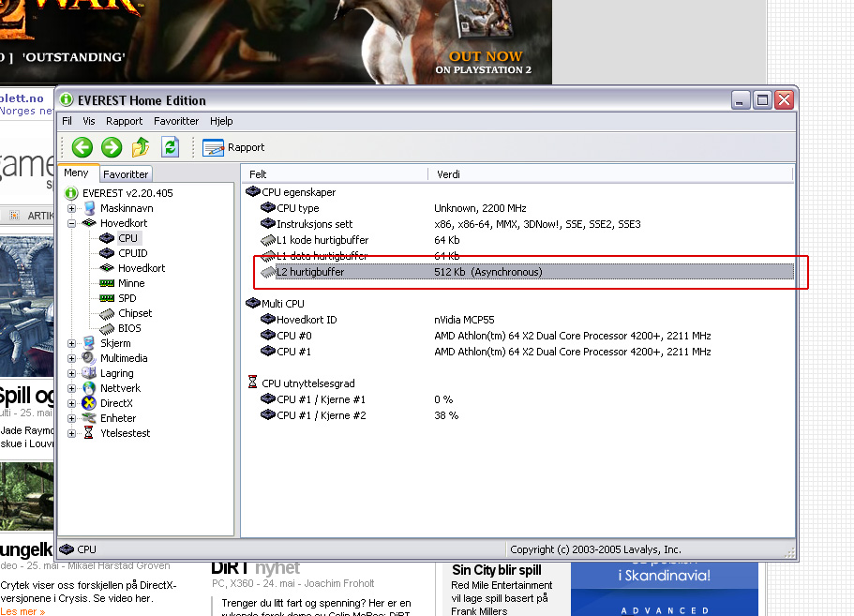Image resolution: width=854 pixels, height=616 pixels.
Task: Click the Lagring storage icon
Action: click(89, 373)
